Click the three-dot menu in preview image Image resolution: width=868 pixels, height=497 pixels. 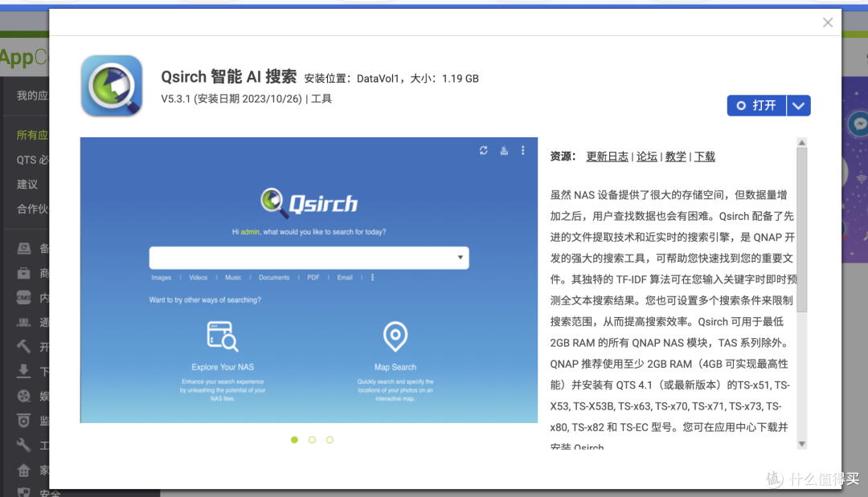click(522, 150)
